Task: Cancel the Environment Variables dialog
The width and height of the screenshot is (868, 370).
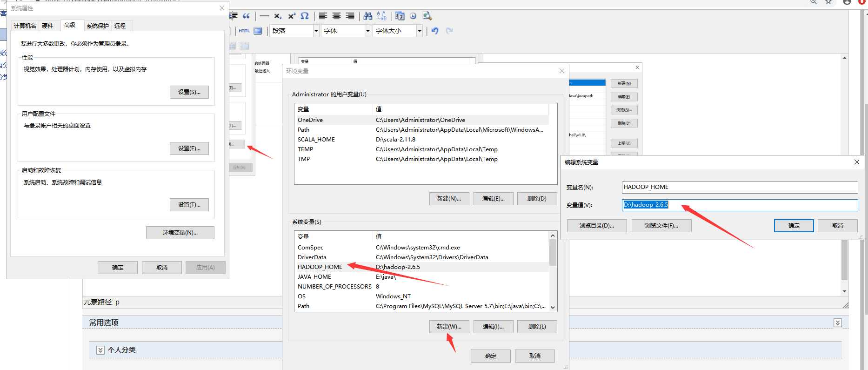Action: tap(535, 356)
